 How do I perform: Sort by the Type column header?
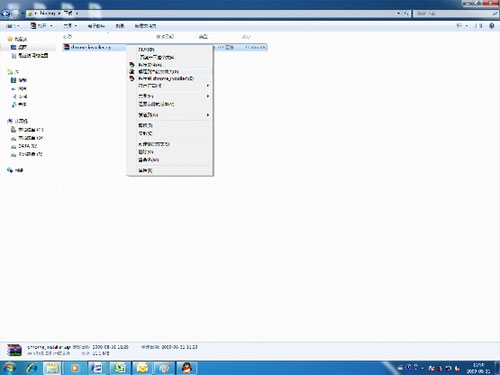203,36
